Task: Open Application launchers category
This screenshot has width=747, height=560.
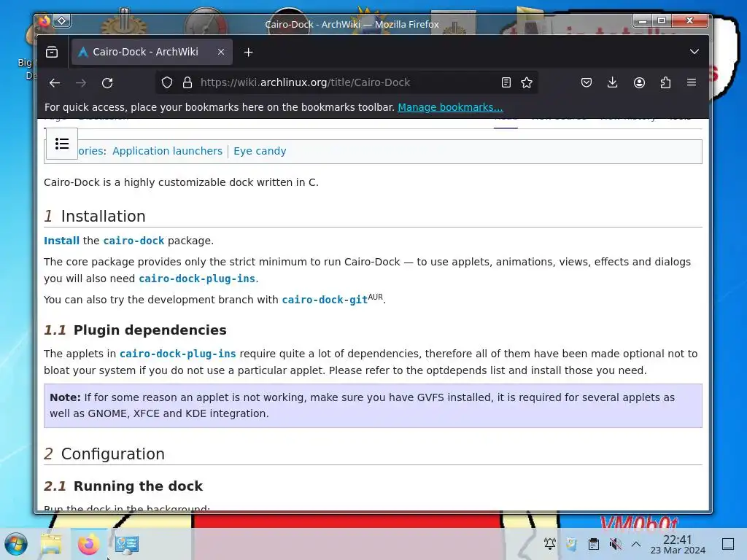Action: [167, 151]
